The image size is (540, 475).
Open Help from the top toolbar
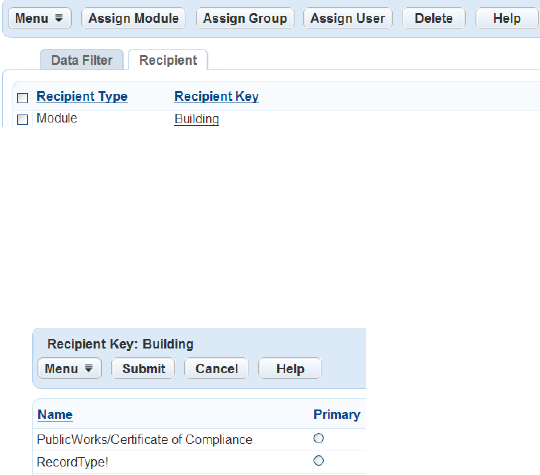pos(507,18)
